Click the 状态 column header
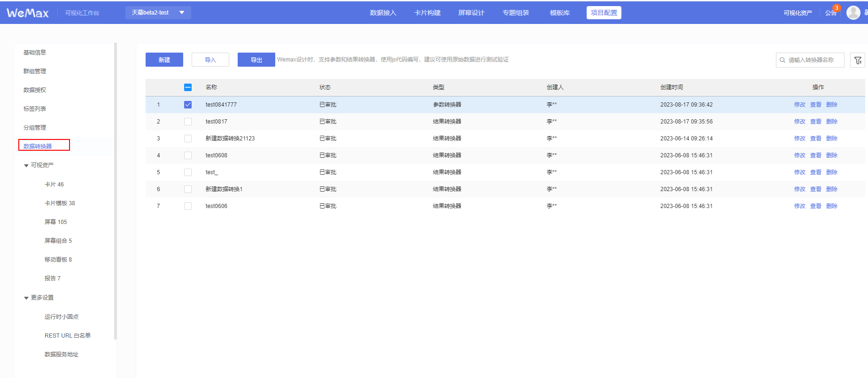 click(x=325, y=87)
